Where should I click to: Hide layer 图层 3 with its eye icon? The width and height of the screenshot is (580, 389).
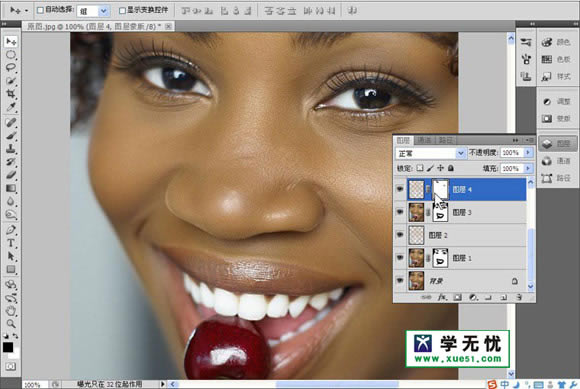pyautogui.click(x=400, y=212)
